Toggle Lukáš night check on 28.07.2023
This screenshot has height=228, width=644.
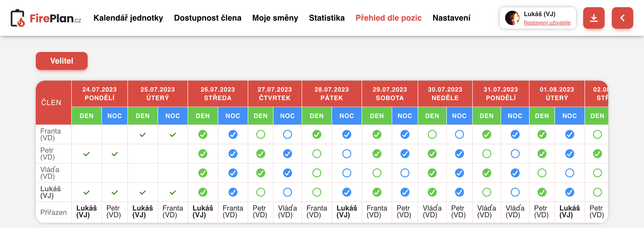coord(347,192)
